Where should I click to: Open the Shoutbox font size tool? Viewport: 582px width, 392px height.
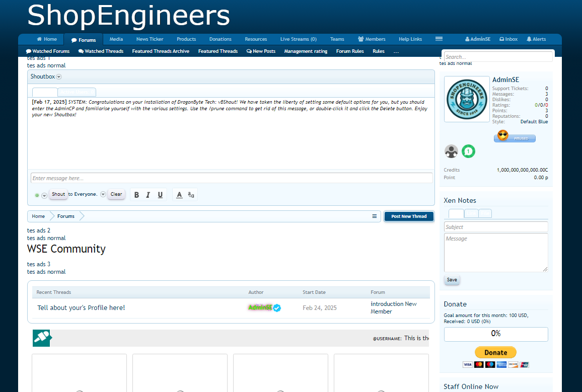(x=191, y=195)
